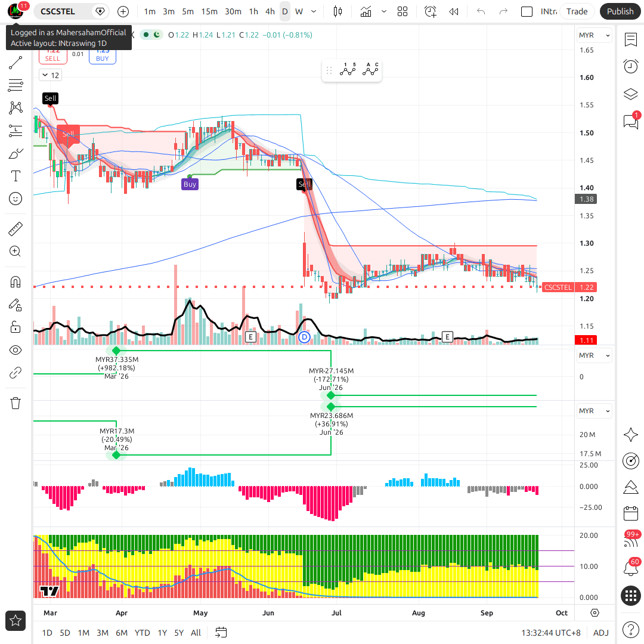Select the W weekly timeframe
The image size is (644, 644).
299,11
